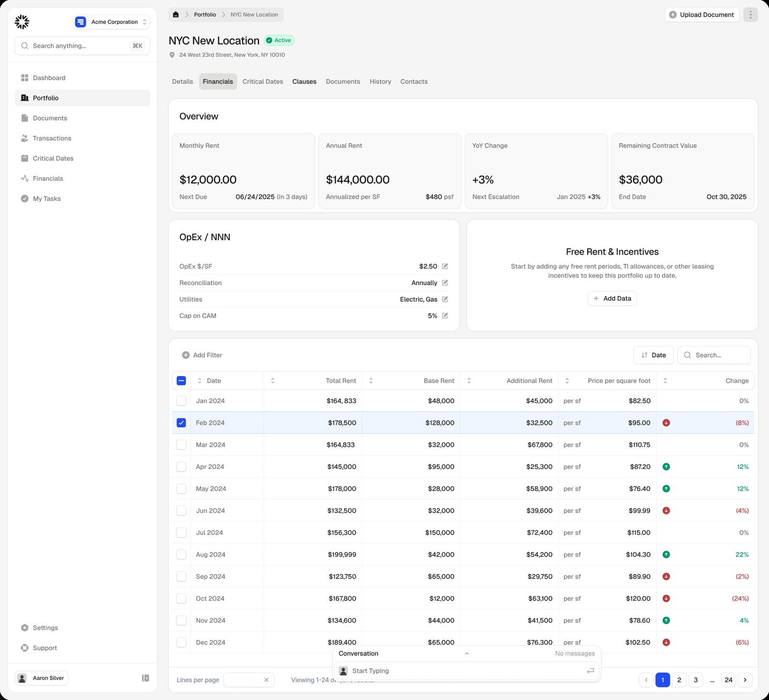Clear the Lines per page field
This screenshot has width=769, height=700.
coord(266,680)
